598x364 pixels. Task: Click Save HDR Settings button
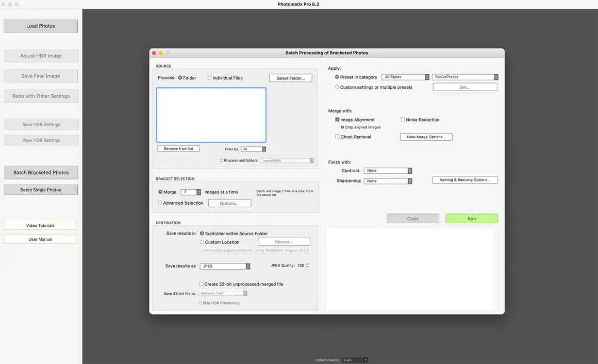click(41, 124)
